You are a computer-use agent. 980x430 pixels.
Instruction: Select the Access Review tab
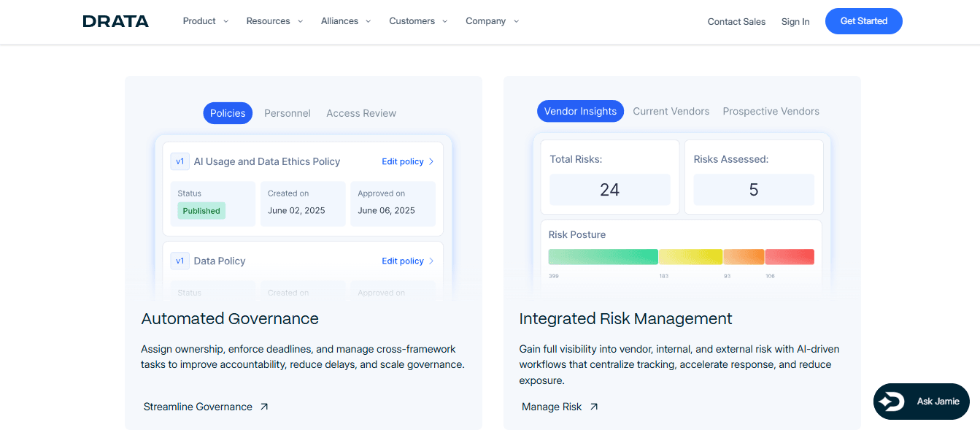tap(361, 113)
